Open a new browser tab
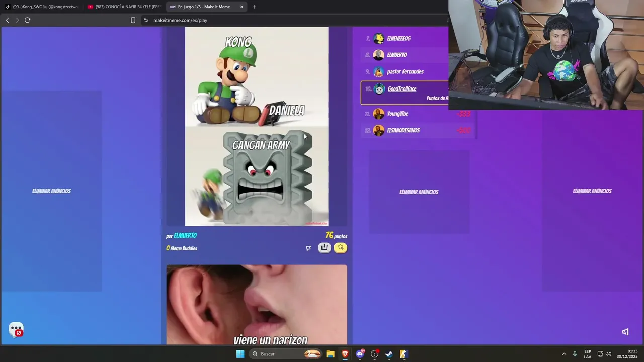The image size is (644, 362). tap(254, 7)
